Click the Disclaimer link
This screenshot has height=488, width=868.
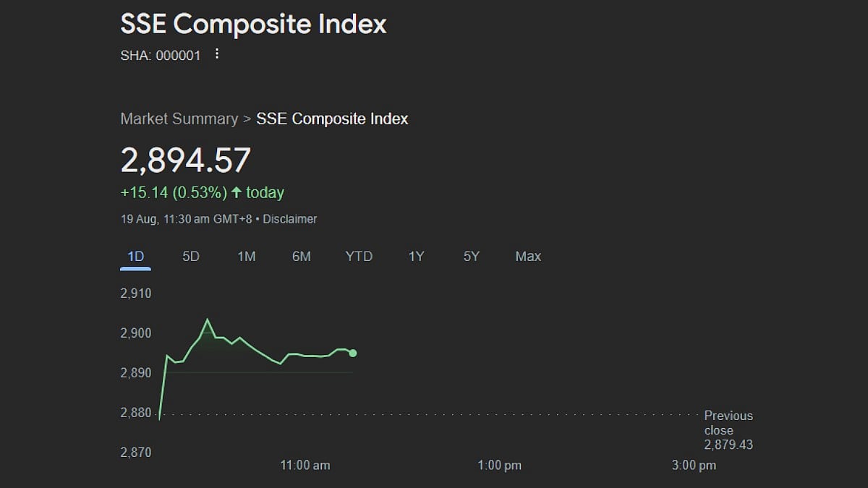pos(289,219)
